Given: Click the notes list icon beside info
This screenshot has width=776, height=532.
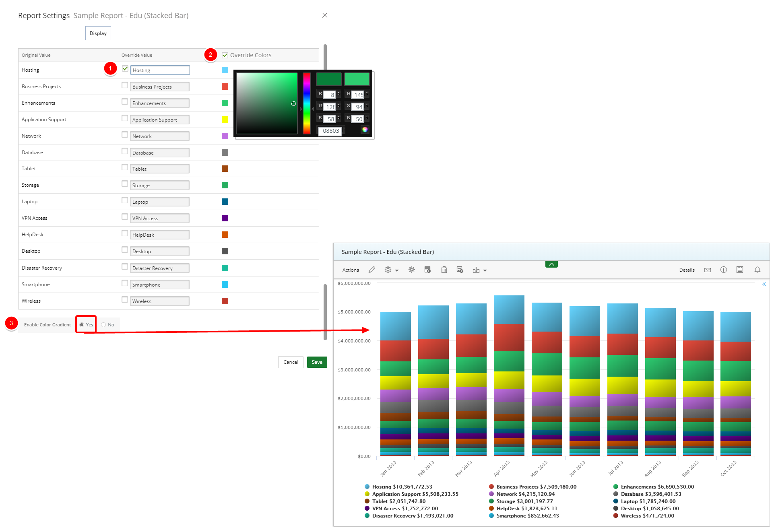Looking at the screenshot, I should click(x=740, y=270).
